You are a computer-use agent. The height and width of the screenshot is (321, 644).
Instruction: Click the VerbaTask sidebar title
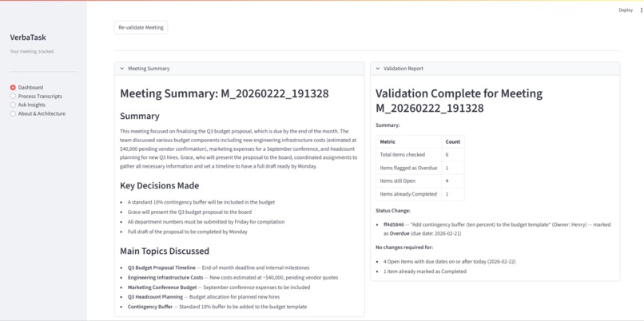pos(28,38)
